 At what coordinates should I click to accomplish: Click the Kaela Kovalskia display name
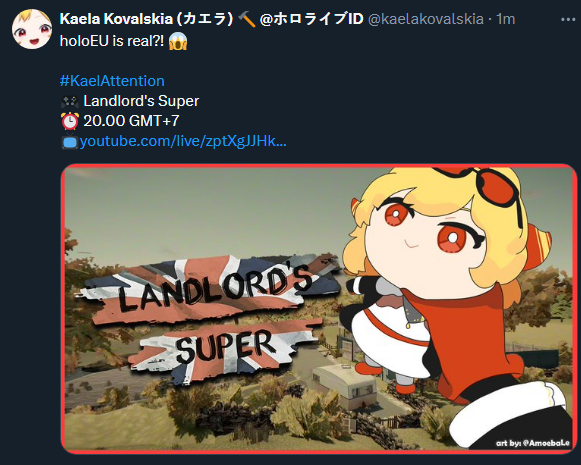click(x=146, y=19)
